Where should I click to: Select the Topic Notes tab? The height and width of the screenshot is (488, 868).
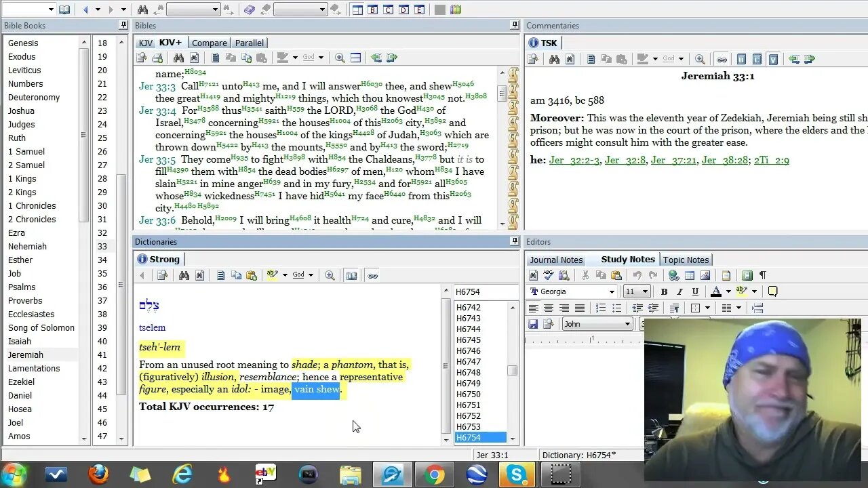(x=686, y=260)
